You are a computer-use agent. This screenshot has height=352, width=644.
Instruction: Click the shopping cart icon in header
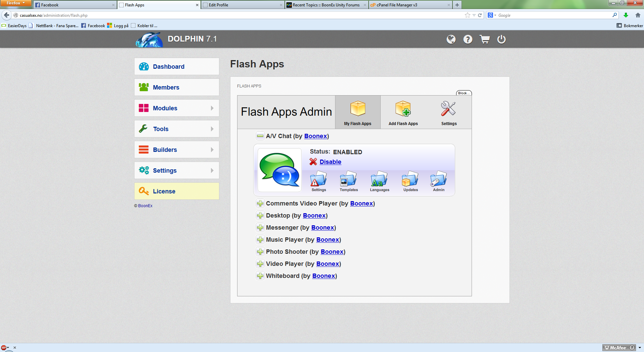[x=484, y=40]
